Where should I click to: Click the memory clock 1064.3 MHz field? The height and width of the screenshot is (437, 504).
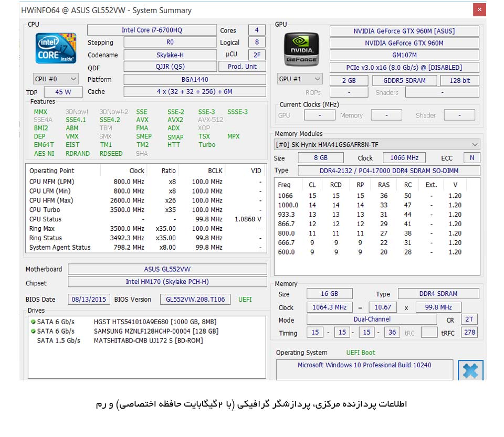coord(330,307)
